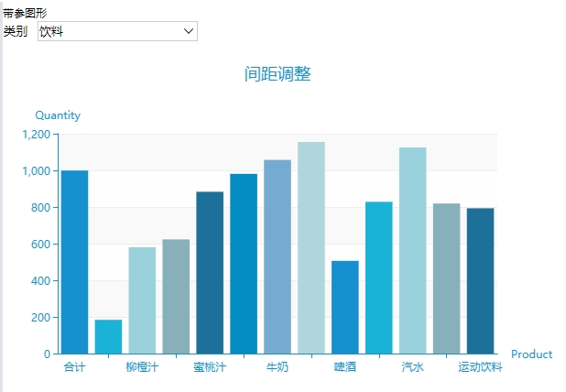Click the 汽水 x-axis label

pyautogui.click(x=412, y=367)
